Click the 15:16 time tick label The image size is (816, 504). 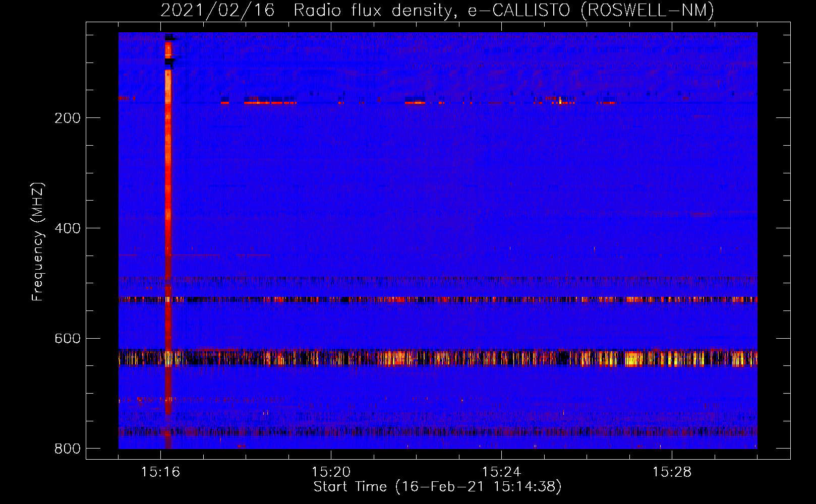(160, 472)
